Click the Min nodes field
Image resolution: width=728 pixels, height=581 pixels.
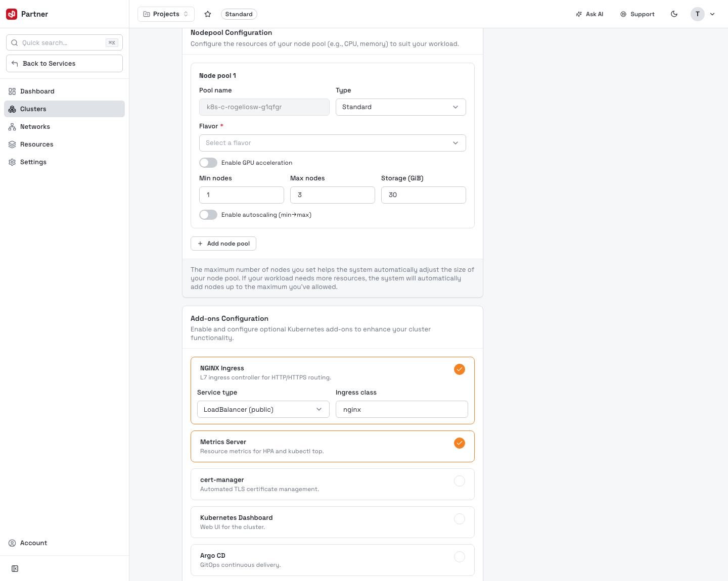coord(242,195)
